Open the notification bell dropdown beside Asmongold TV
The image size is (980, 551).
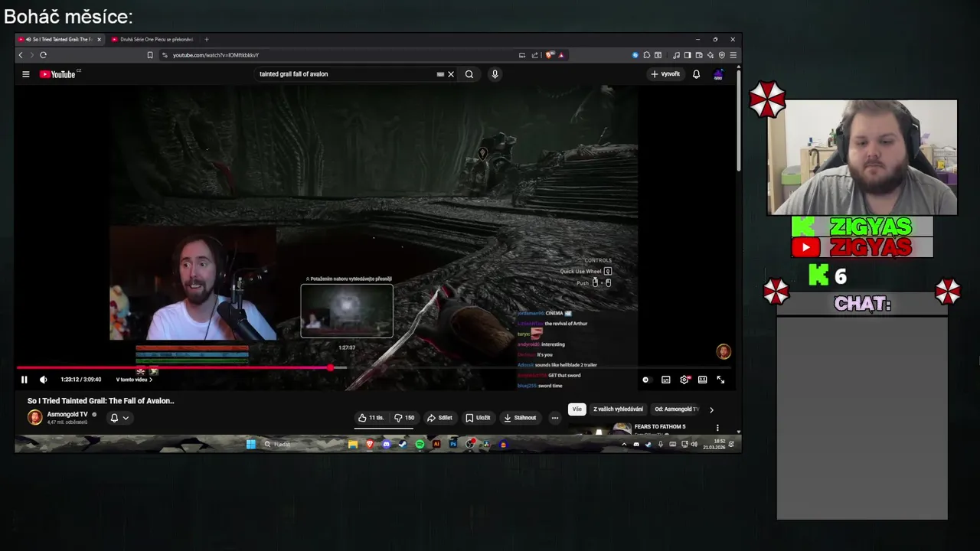coord(119,418)
